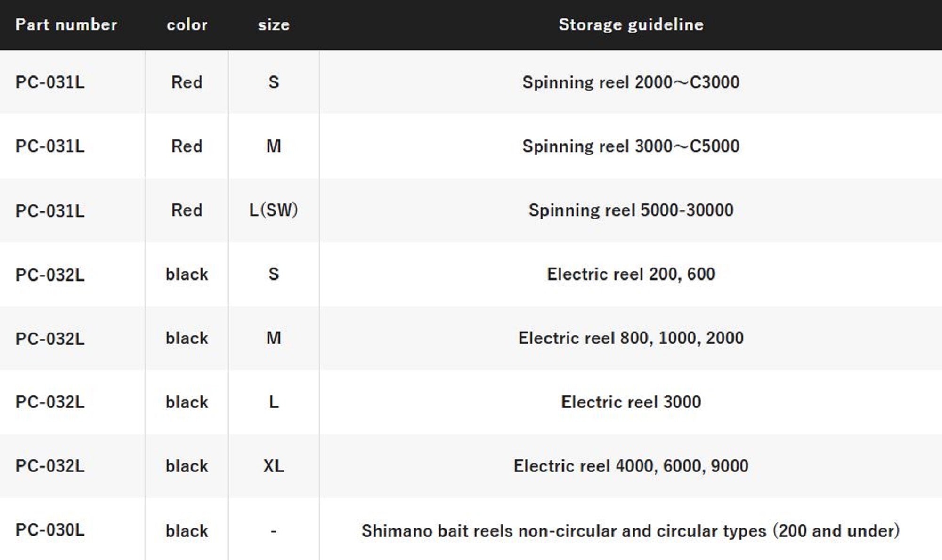Click the Red color cell for size M
The height and width of the screenshot is (560, 942).
click(187, 146)
